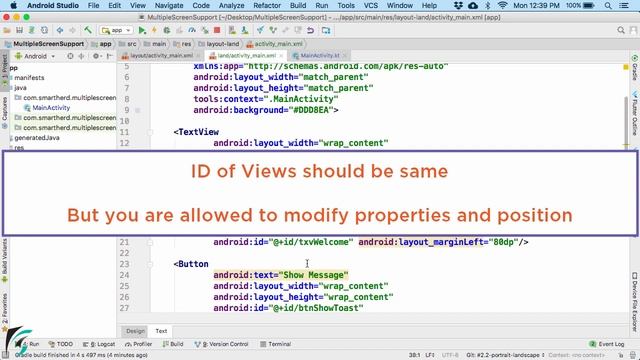The image size is (640, 360).
Task: Click the Open folder toolbar icon
Action: (7, 30)
